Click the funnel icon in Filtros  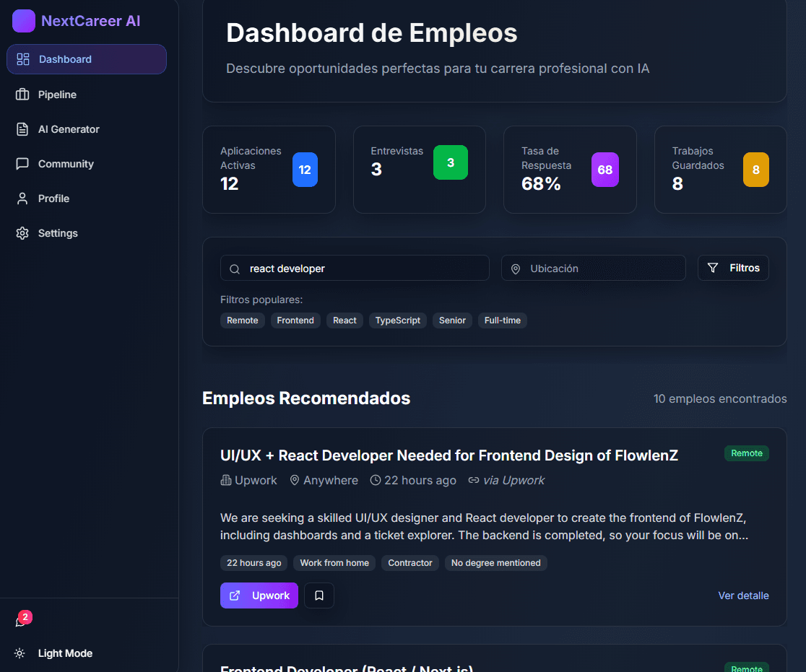[x=712, y=268]
